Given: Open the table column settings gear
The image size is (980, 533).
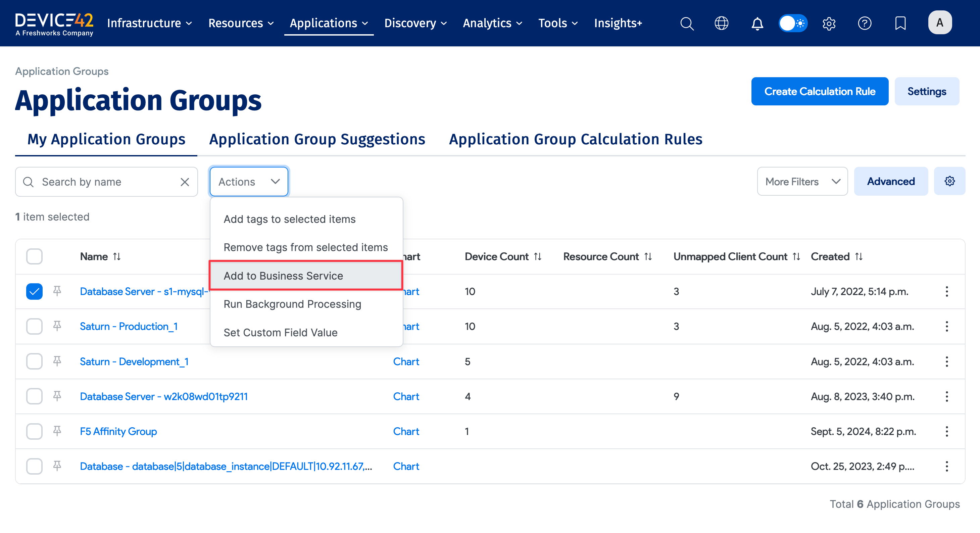Looking at the screenshot, I should [x=949, y=181].
